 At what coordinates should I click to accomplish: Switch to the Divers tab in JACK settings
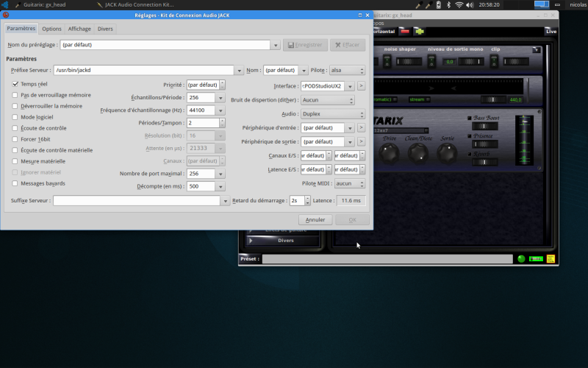(105, 29)
